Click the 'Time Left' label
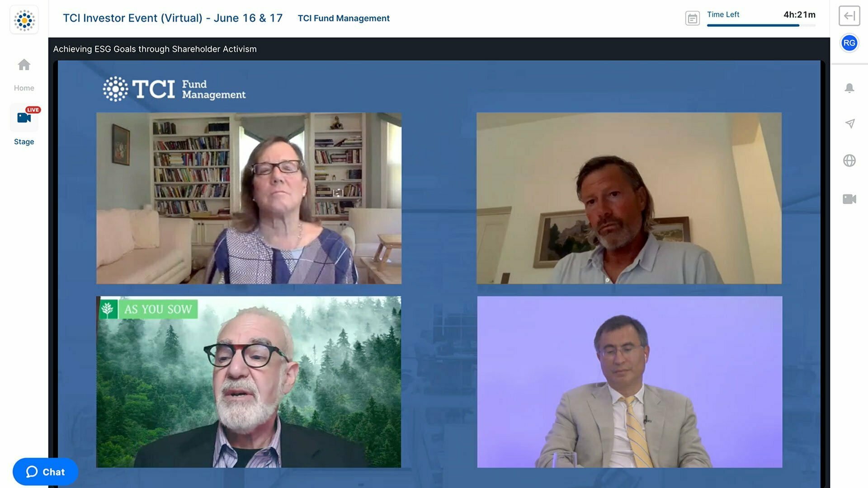The image size is (868, 488). [723, 14]
